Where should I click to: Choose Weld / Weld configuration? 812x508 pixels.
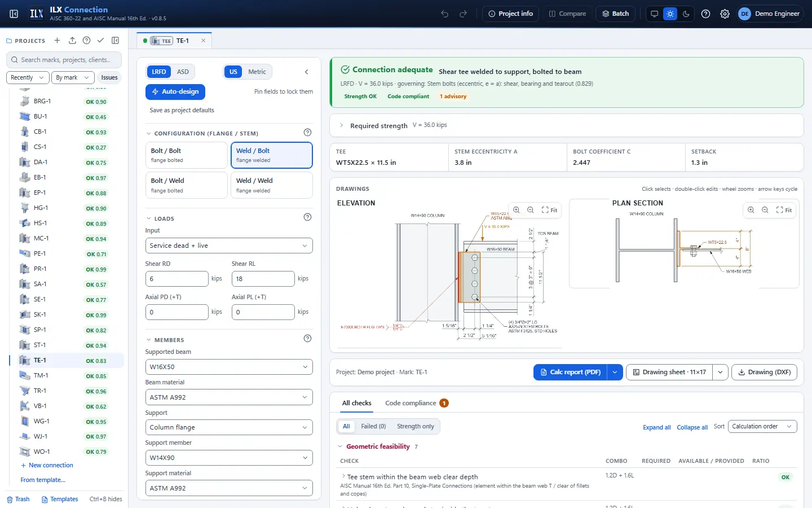(272, 185)
